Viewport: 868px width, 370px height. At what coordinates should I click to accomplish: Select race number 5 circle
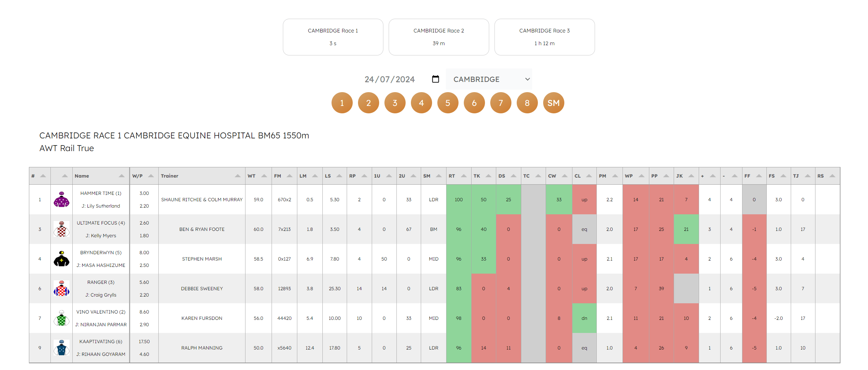tap(448, 103)
